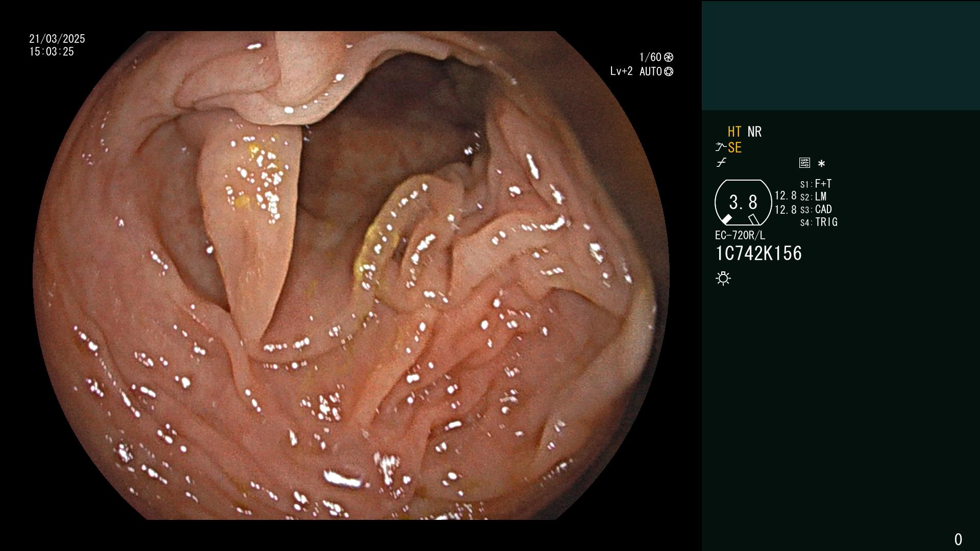Click the image counter 0

point(958,539)
